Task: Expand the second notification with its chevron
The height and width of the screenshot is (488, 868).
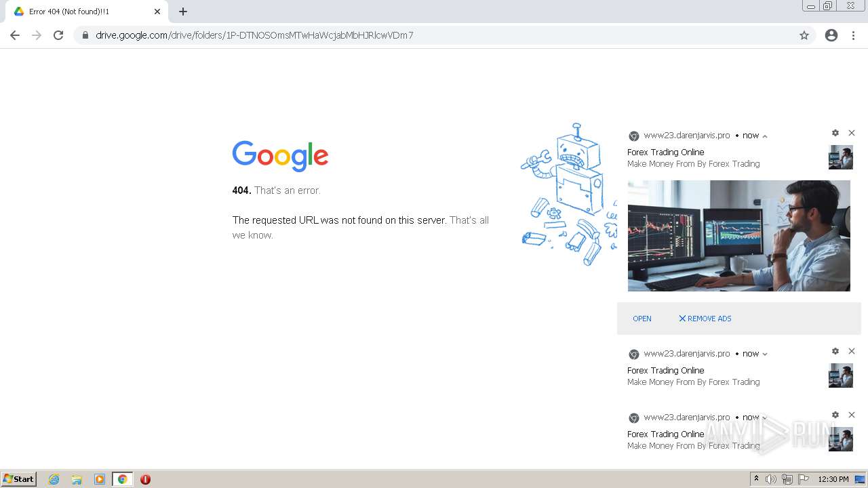Action: tap(765, 354)
